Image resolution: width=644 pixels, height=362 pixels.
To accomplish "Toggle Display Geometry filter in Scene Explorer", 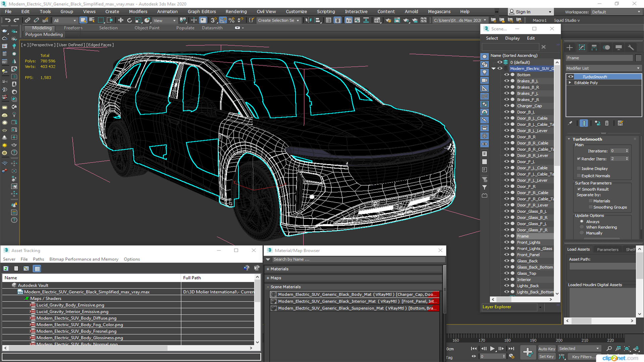I will tap(485, 57).
